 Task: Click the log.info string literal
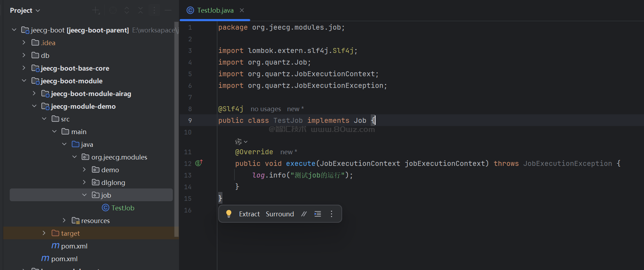[317, 175]
